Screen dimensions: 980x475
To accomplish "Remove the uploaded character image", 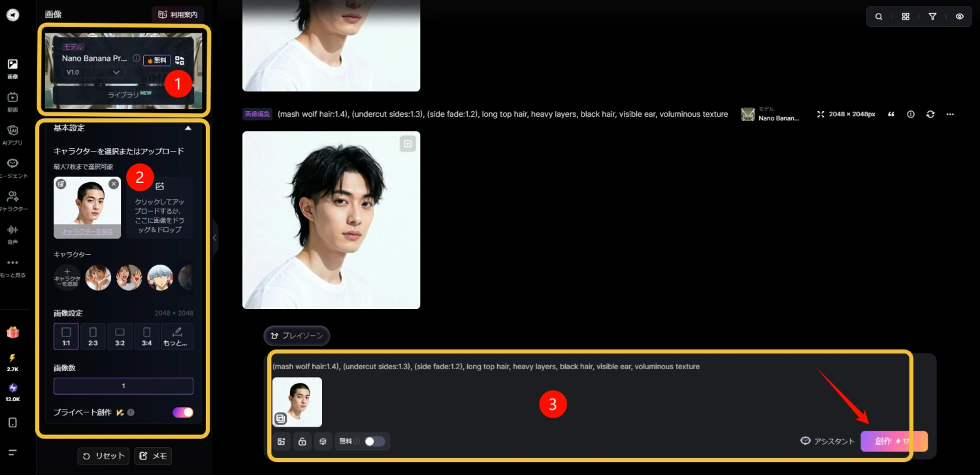I will point(114,184).
